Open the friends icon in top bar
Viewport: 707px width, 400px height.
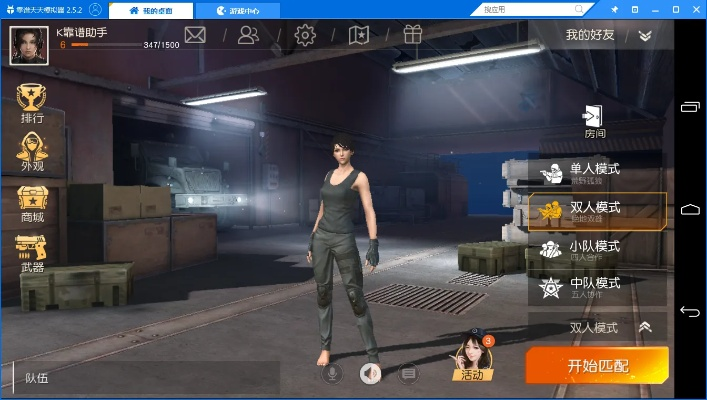pyautogui.click(x=248, y=35)
